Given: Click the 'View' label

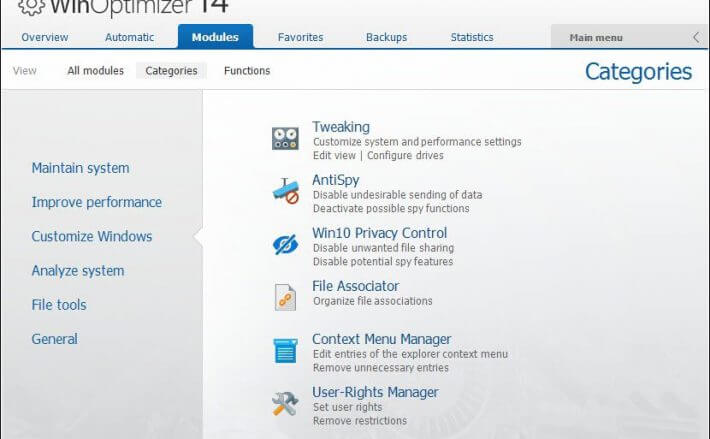Looking at the screenshot, I should click(x=24, y=71).
